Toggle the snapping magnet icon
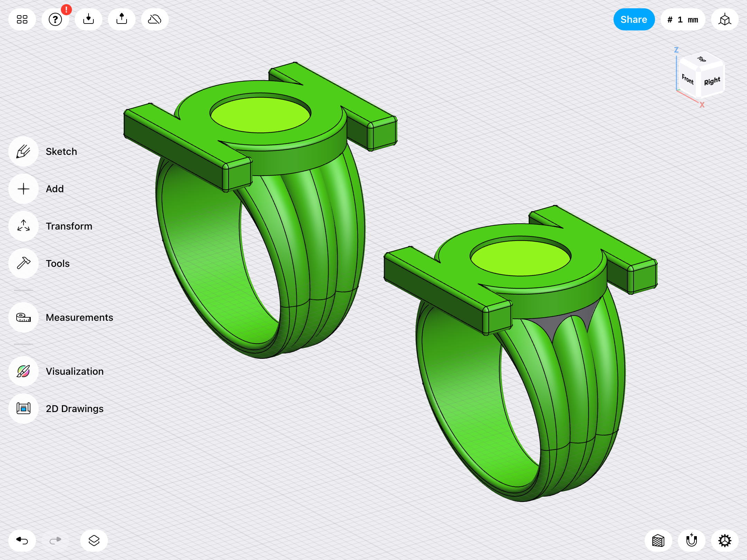747x560 pixels. (x=692, y=541)
